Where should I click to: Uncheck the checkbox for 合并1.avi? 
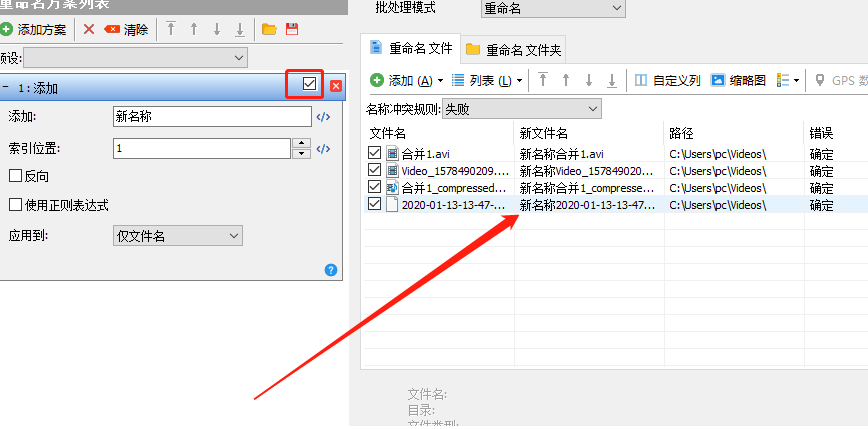coord(375,153)
